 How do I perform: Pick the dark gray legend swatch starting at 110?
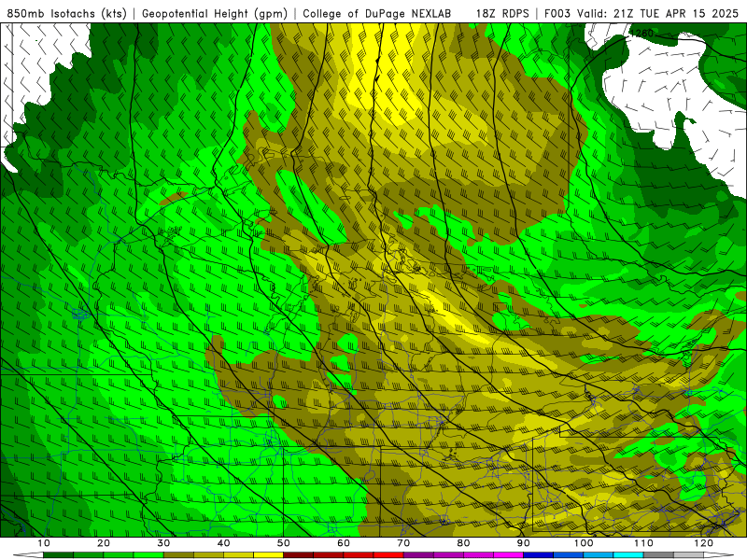(x=658, y=555)
